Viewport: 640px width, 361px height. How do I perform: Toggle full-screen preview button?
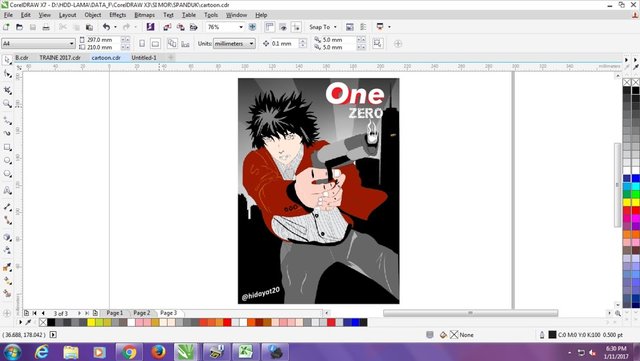[252, 27]
